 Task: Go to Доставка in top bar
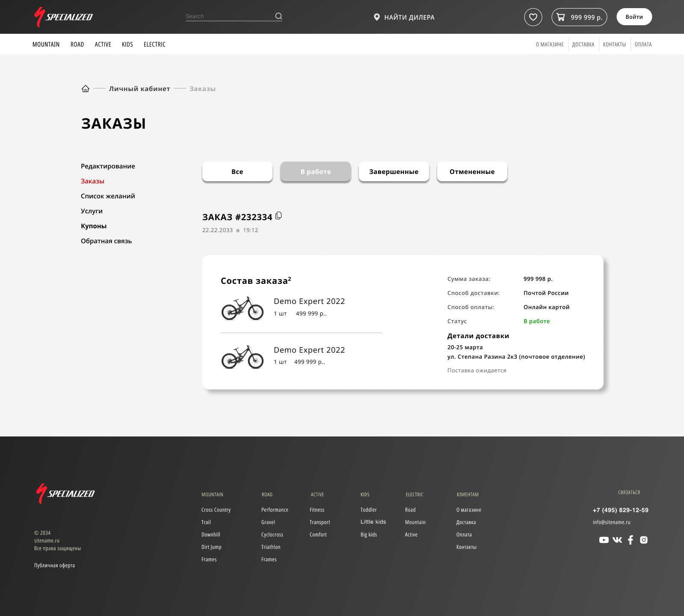coord(583,44)
